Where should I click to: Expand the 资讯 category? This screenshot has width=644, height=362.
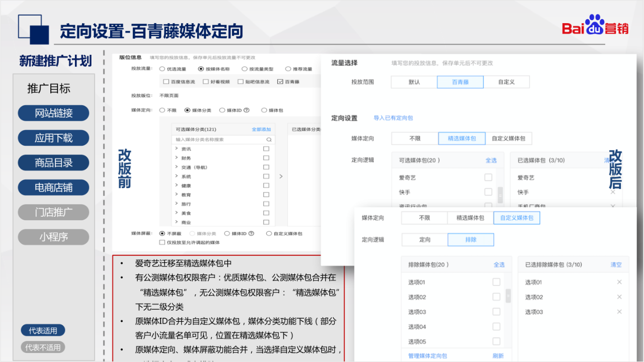(177, 149)
